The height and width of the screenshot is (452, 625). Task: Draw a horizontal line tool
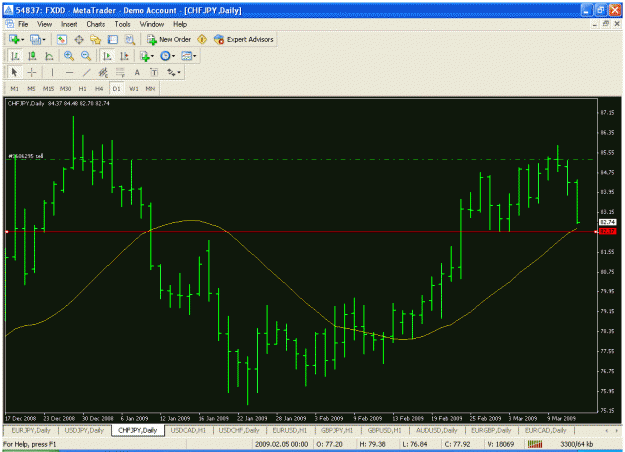pyautogui.click(x=69, y=73)
